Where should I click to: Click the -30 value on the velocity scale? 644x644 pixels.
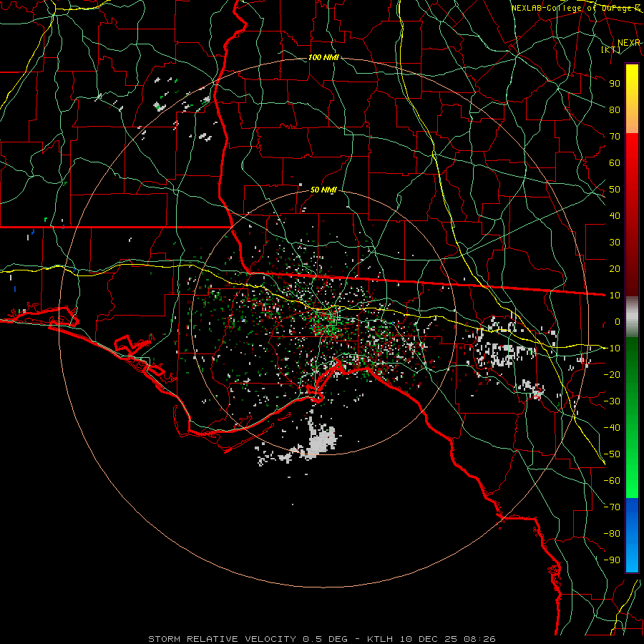(612, 401)
